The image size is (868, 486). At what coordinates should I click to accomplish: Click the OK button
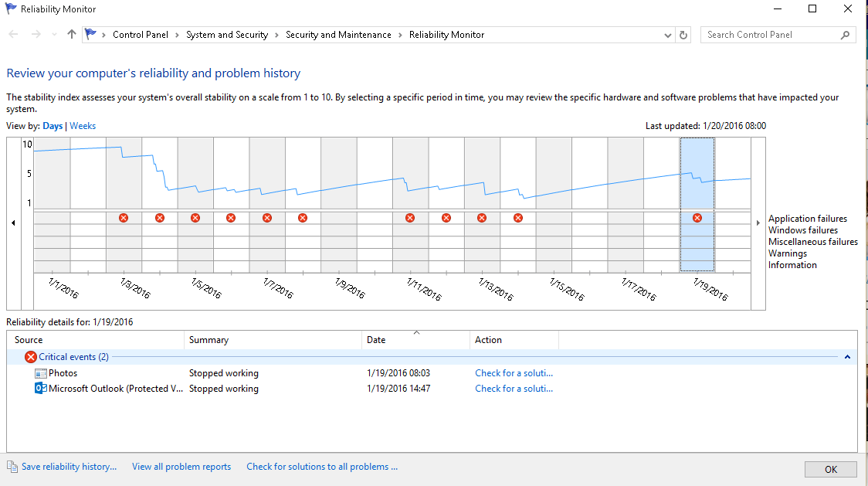pos(831,469)
